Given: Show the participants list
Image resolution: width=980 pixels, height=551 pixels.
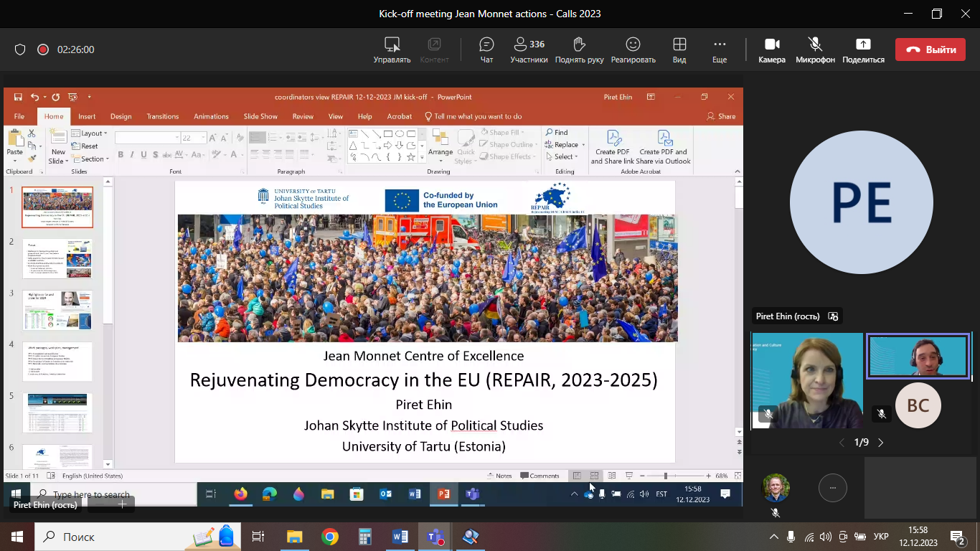Looking at the screenshot, I should coord(529,50).
